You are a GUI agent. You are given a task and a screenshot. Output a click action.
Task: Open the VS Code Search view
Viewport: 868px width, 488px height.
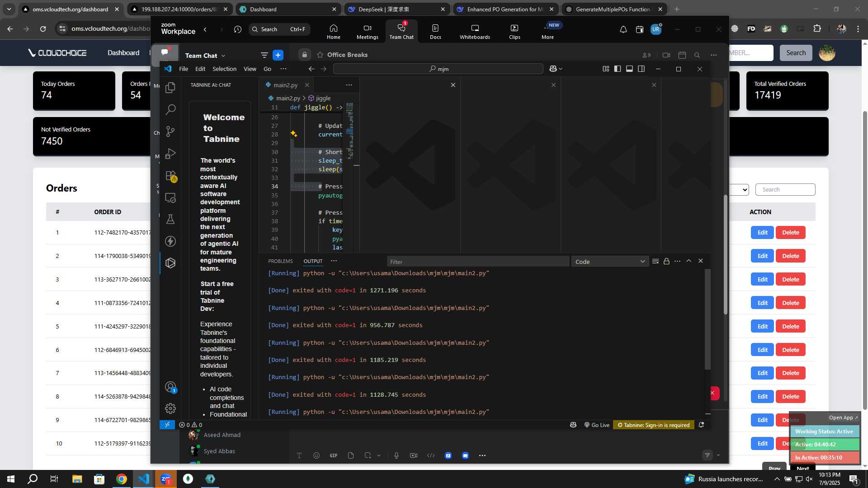(x=170, y=109)
